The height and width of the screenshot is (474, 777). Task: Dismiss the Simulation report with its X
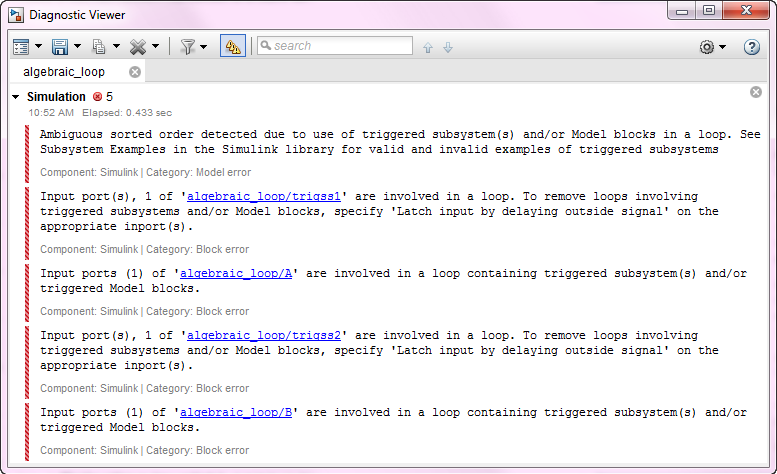(x=756, y=92)
